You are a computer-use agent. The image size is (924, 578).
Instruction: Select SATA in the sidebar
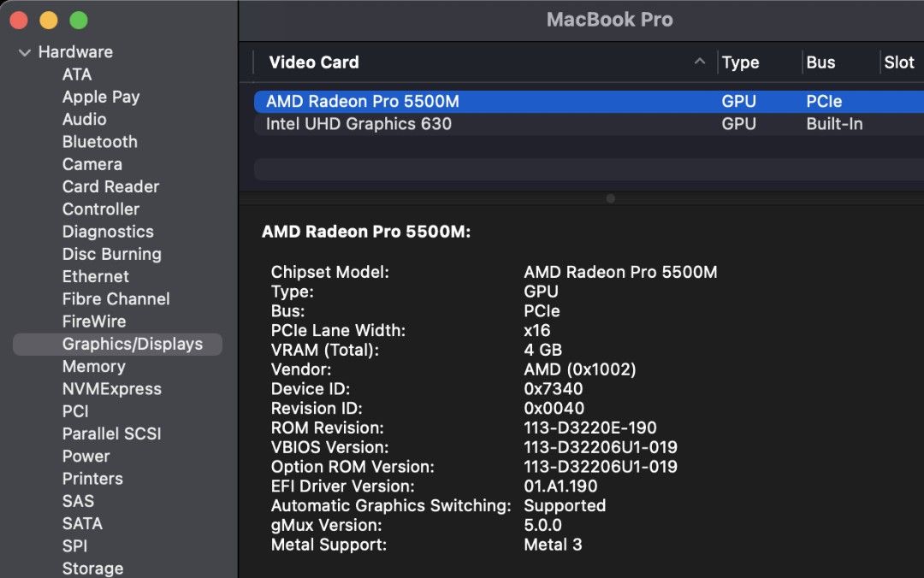tap(82, 523)
